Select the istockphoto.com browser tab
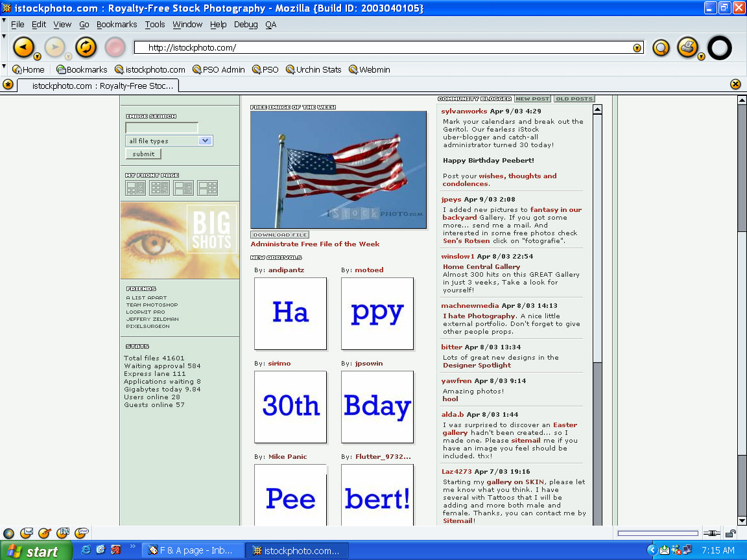This screenshot has height=560, width=747. (98, 86)
